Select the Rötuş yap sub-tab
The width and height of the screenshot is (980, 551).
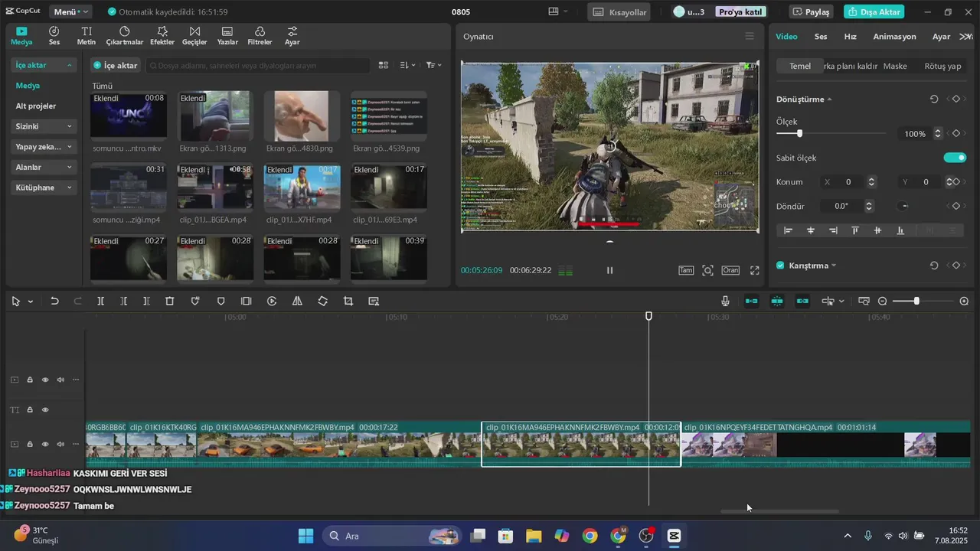pos(942,66)
